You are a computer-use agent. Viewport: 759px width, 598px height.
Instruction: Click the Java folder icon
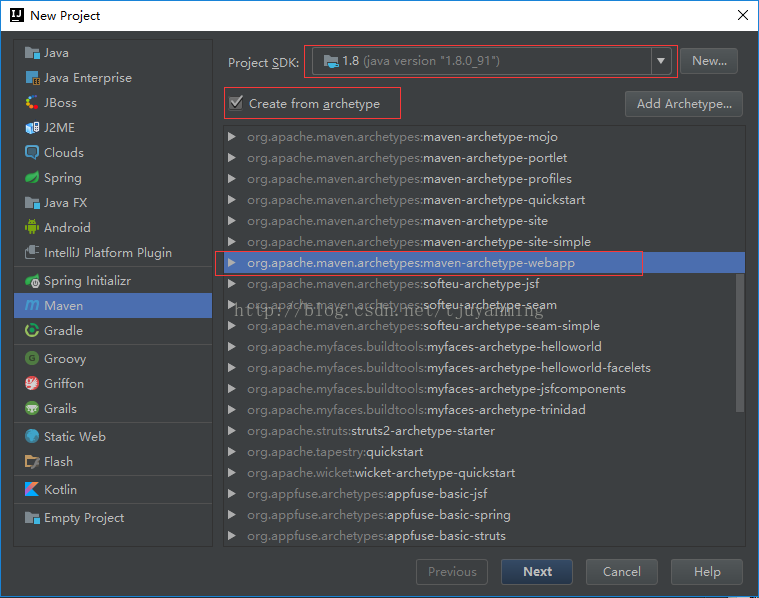coord(32,53)
